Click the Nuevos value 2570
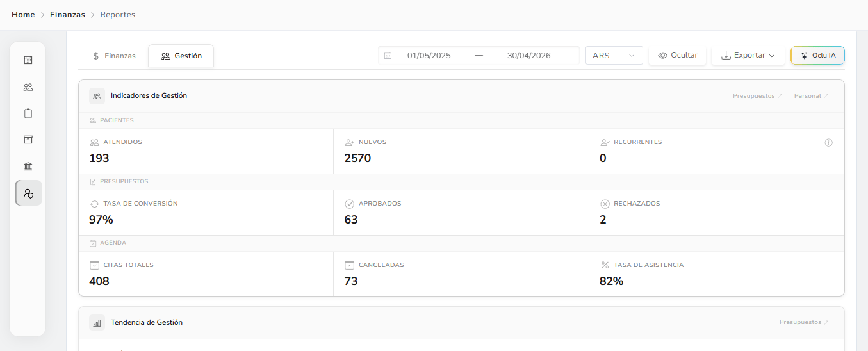Viewport: 868px width, 351px height. point(357,158)
